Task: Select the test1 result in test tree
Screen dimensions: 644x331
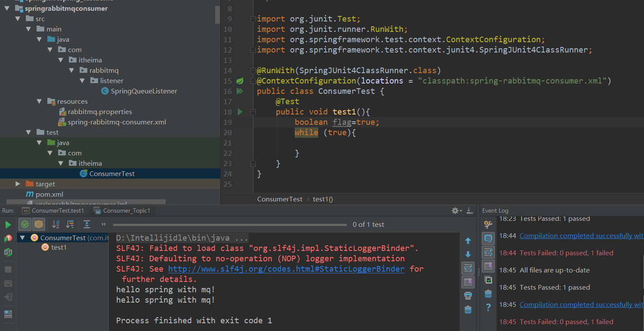Action: click(x=59, y=247)
